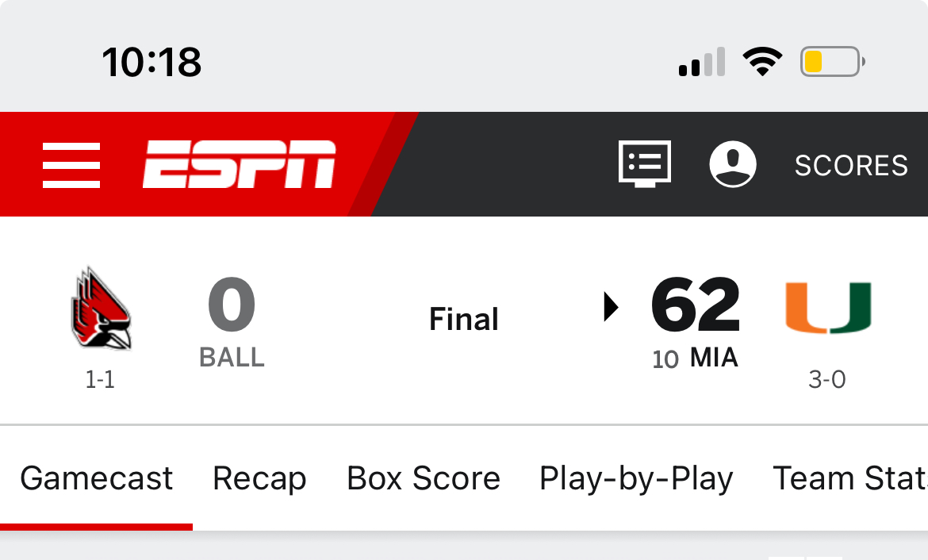Viewport: 928px width, 560px height.
Task: Open the hamburger menu
Action: coord(71,165)
